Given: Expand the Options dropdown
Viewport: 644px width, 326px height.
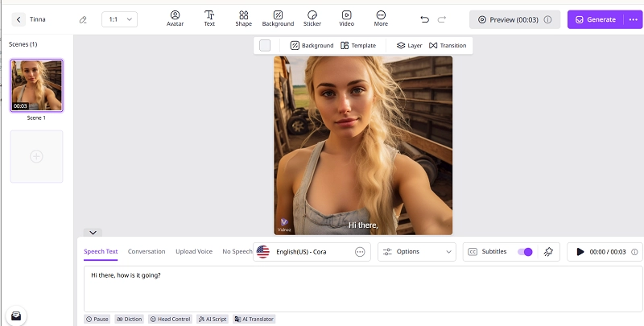Looking at the screenshot, I should 417,252.
